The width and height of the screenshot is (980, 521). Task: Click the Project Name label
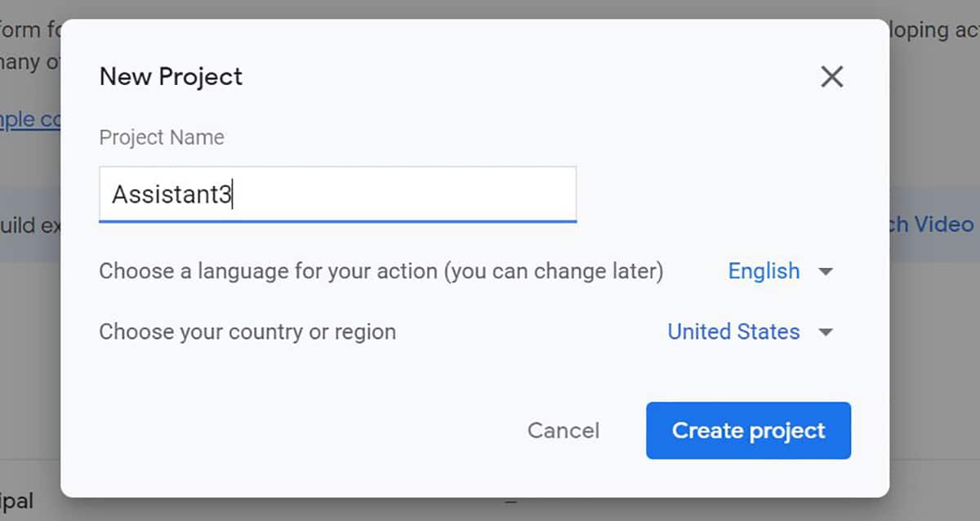[162, 137]
